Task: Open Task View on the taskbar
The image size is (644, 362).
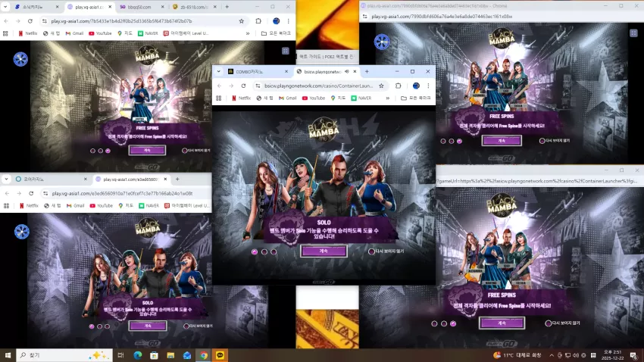Action: (120, 355)
